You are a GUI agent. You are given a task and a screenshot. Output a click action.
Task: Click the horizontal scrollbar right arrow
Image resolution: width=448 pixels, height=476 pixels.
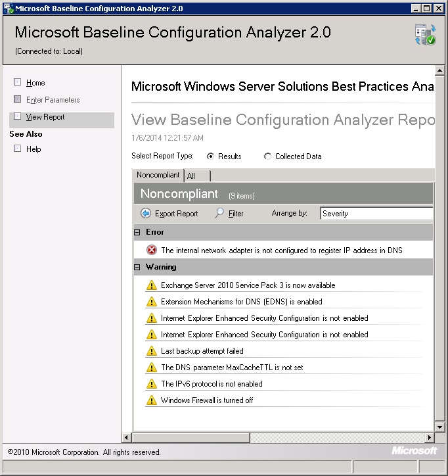click(x=429, y=437)
